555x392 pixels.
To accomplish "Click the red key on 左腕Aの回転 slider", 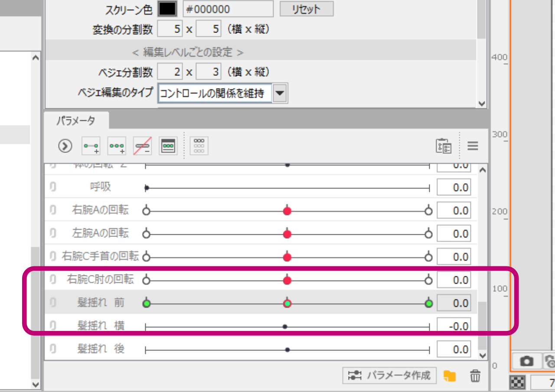I will 287,234.
